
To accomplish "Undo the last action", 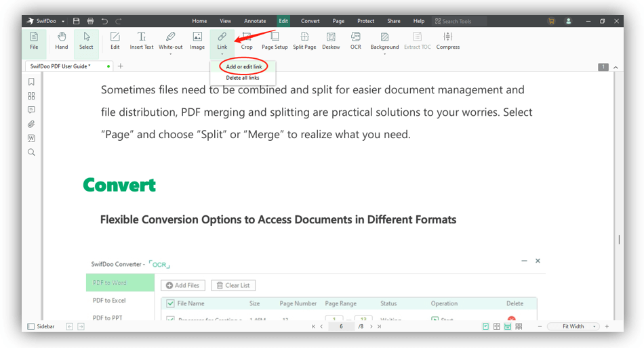I will tap(104, 21).
